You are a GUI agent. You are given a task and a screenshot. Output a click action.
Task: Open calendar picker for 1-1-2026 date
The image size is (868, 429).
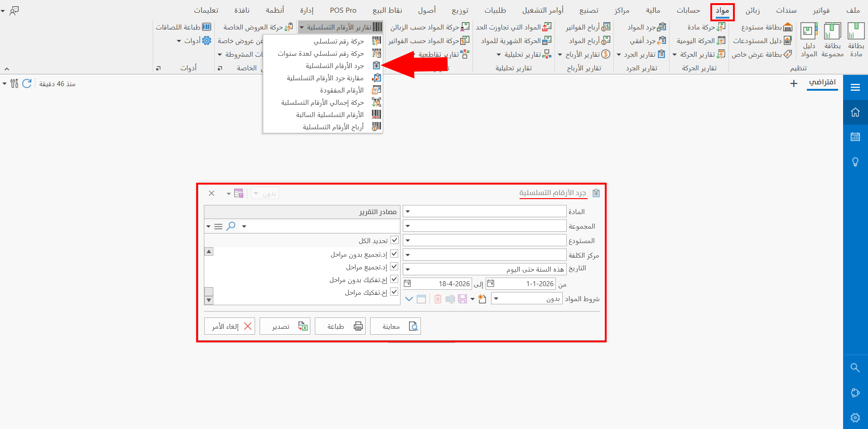[x=490, y=284]
